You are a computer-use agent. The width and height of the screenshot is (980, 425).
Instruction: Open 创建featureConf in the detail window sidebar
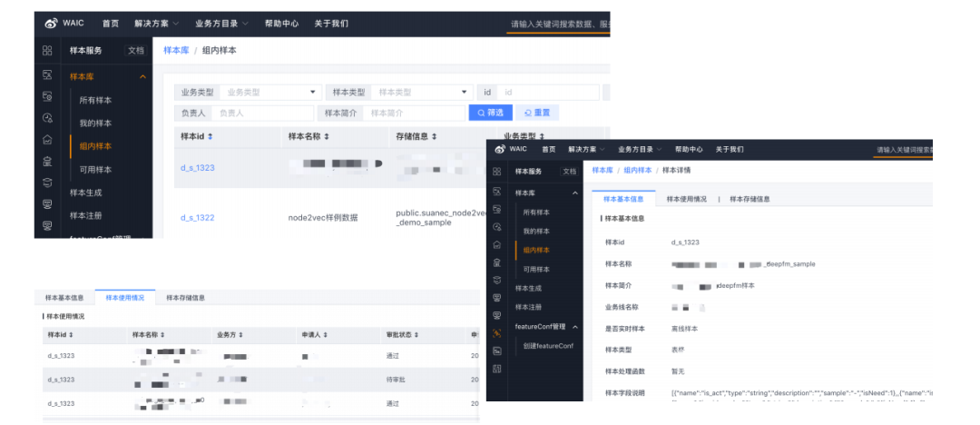547,346
